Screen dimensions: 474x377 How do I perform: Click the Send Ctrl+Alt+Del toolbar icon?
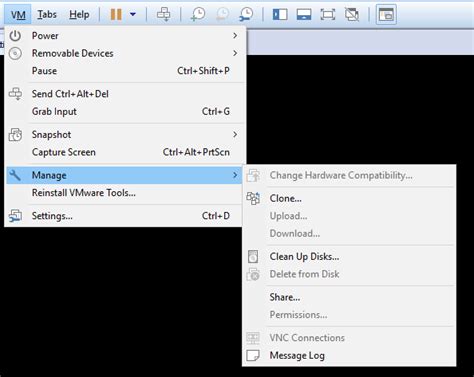(163, 14)
